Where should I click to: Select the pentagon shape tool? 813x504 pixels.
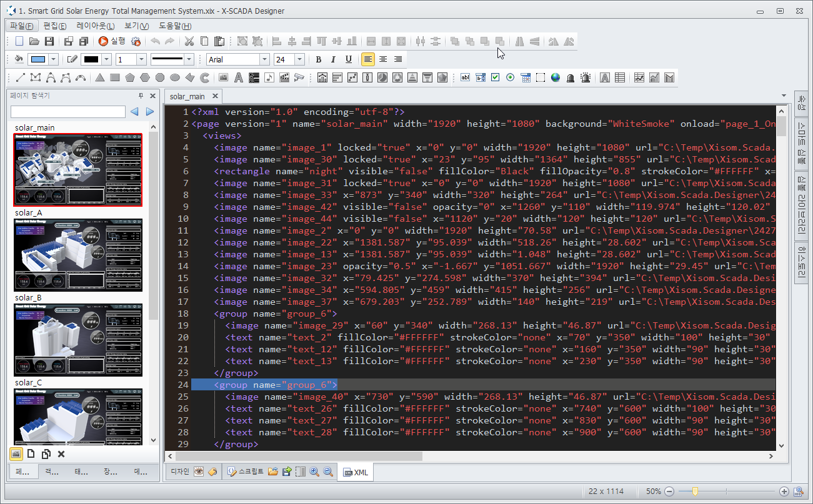click(130, 77)
